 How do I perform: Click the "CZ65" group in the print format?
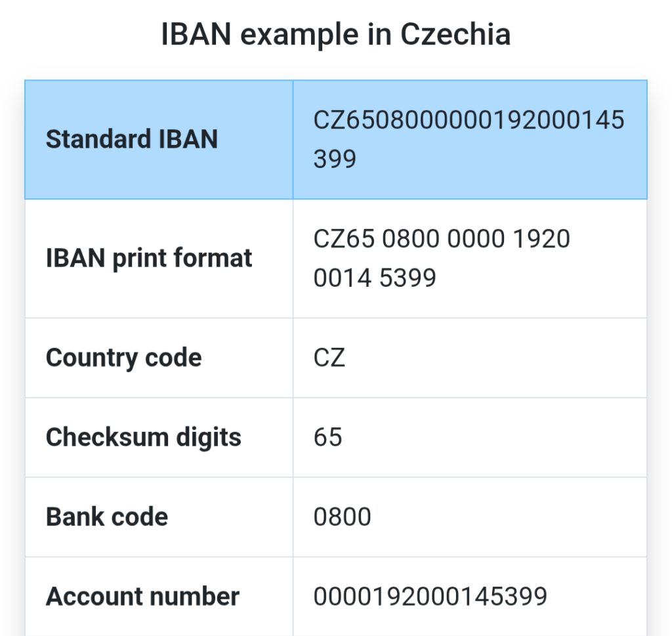point(343,239)
